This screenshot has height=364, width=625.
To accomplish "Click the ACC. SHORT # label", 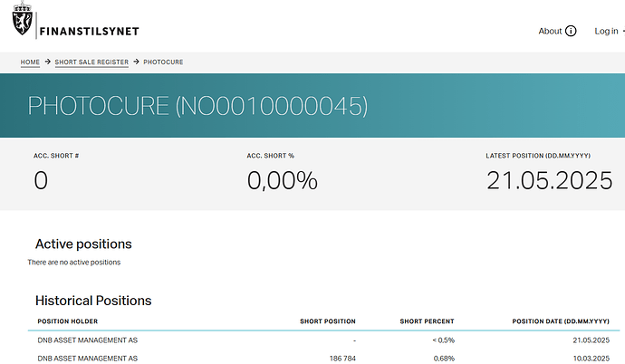I will (56, 156).
